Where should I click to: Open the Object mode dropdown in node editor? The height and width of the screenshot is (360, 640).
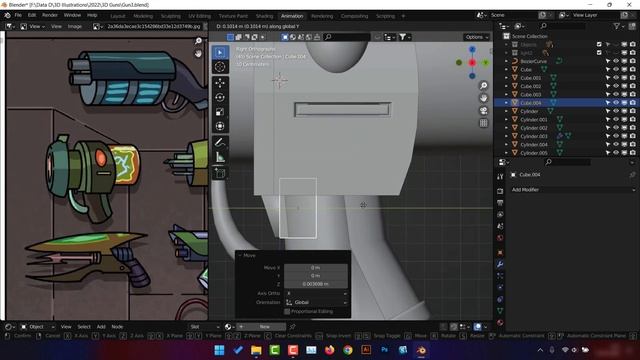38,327
